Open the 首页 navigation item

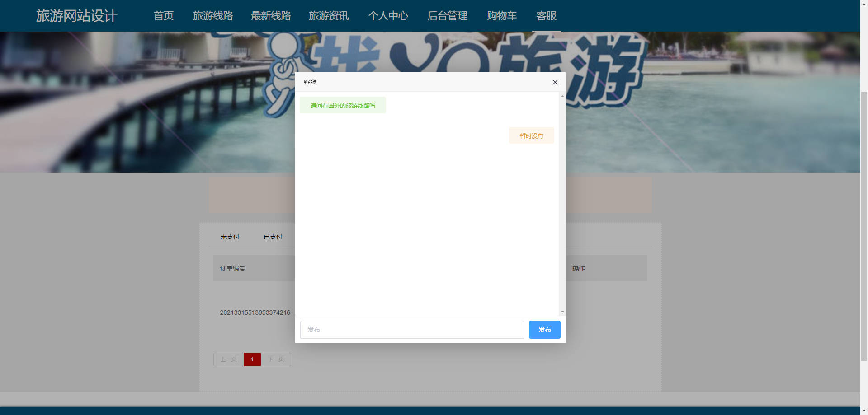164,16
